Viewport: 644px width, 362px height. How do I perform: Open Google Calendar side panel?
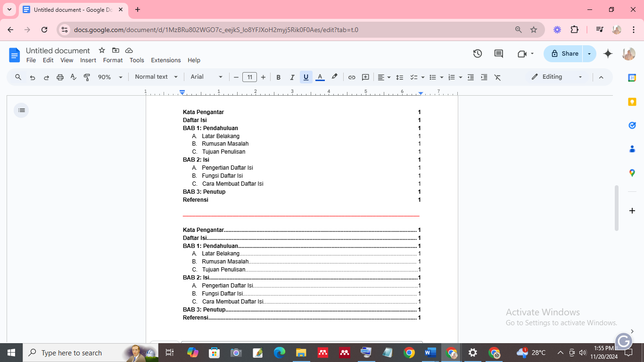tap(632, 78)
